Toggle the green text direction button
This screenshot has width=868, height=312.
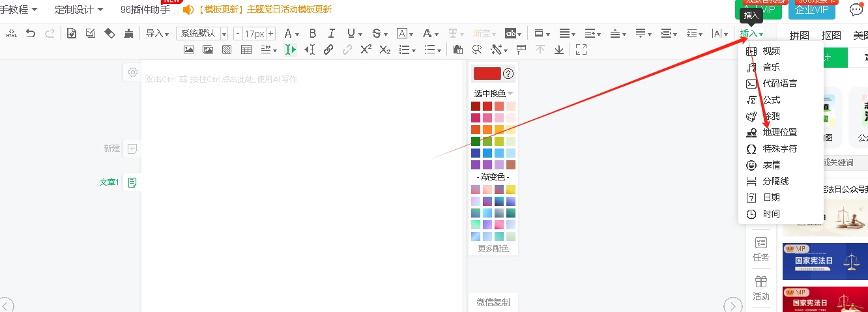290,50
